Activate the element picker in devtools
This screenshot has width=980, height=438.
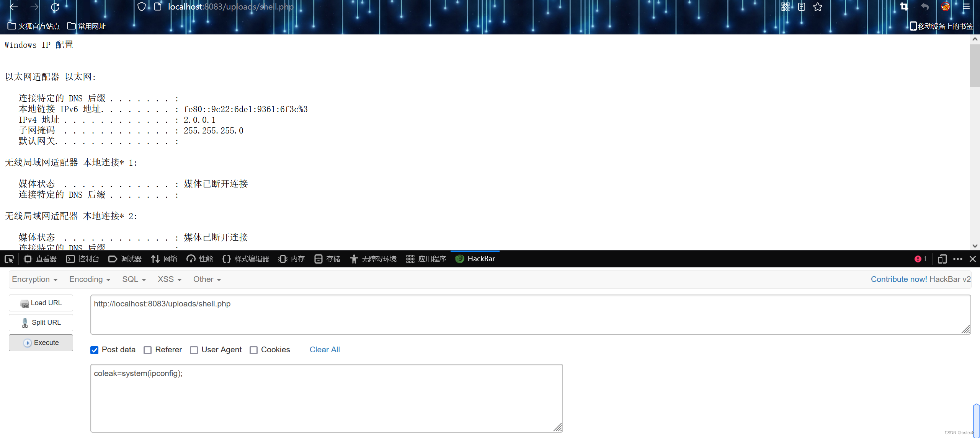9,259
